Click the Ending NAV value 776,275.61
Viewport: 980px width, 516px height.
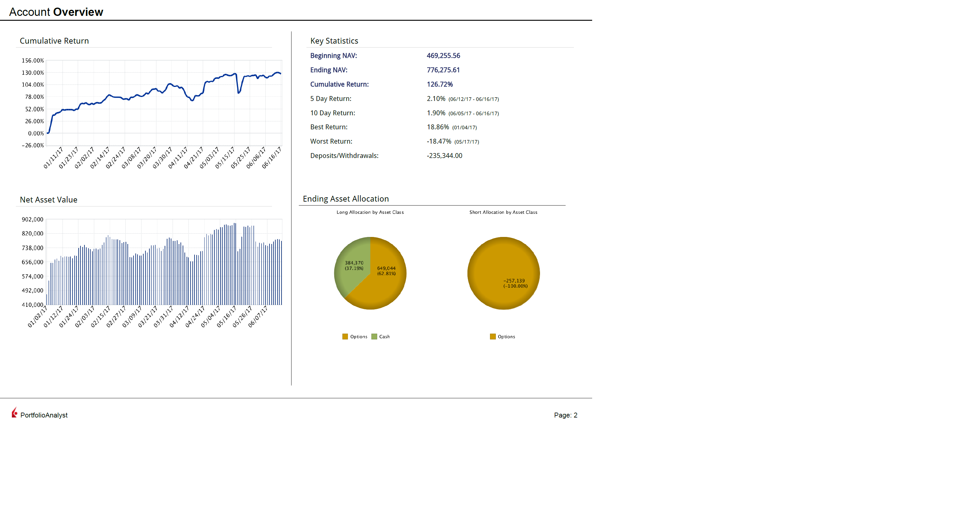coord(443,70)
